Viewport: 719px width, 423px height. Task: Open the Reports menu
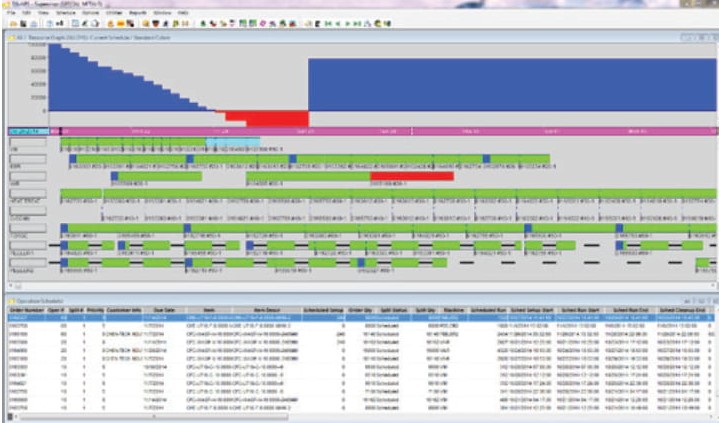point(138,13)
